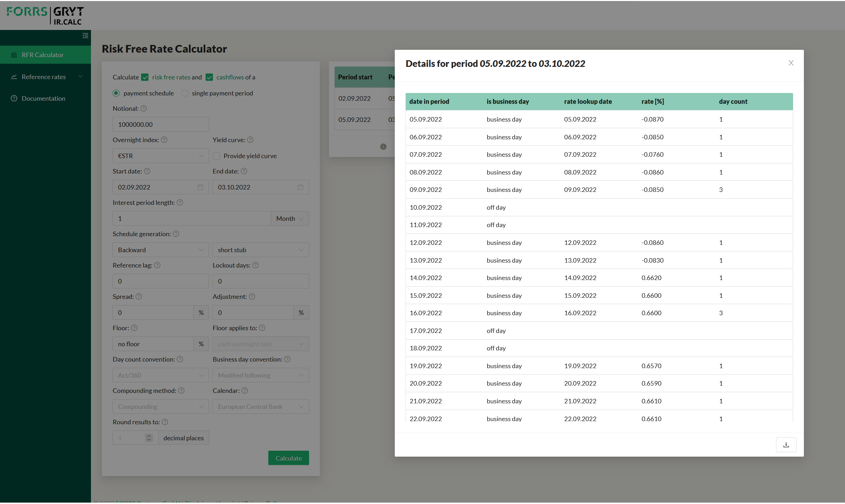
Task: Open the Month period unit dropdown
Action: (290, 218)
